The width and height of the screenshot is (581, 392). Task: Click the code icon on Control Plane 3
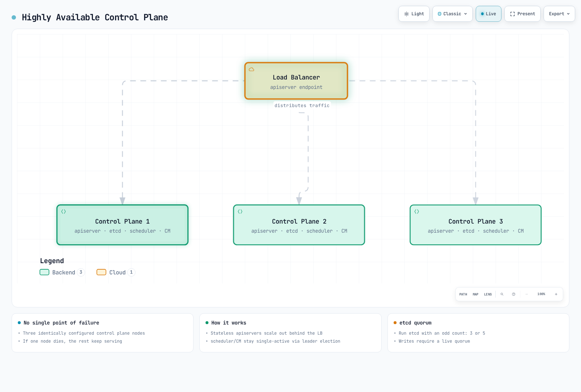(417, 212)
